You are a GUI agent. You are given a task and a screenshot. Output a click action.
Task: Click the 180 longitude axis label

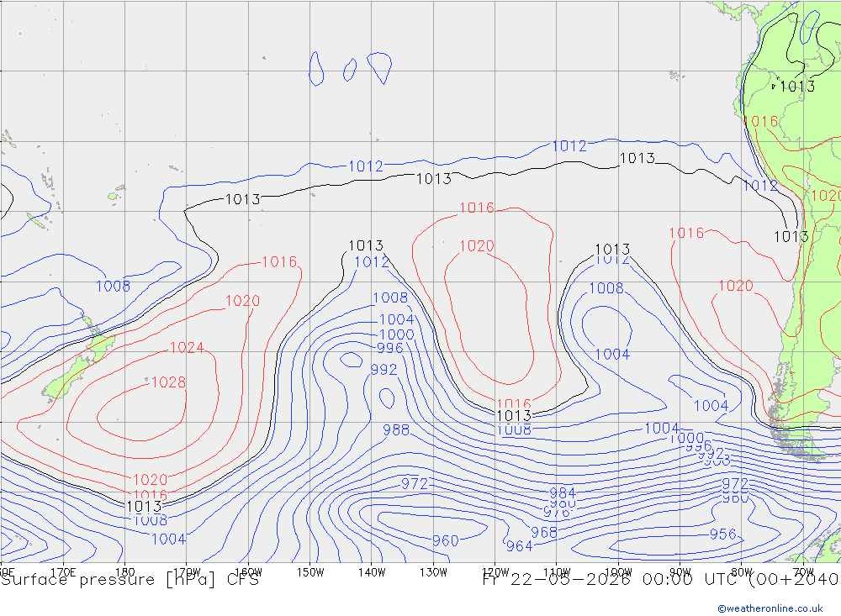click(125, 572)
